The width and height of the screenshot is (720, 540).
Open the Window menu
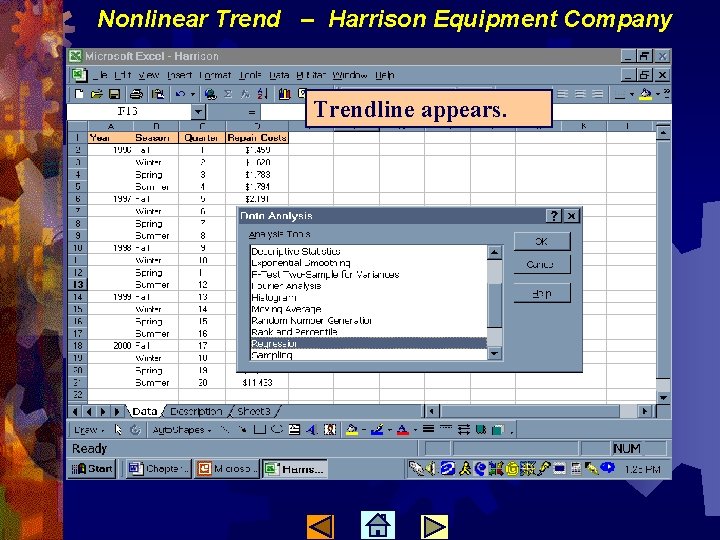click(349, 75)
